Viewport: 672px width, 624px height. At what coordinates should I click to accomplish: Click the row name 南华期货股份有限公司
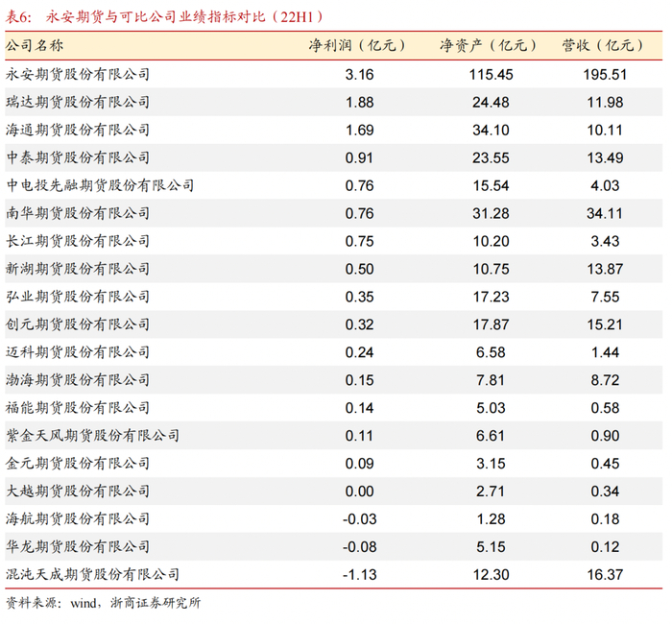click(78, 213)
